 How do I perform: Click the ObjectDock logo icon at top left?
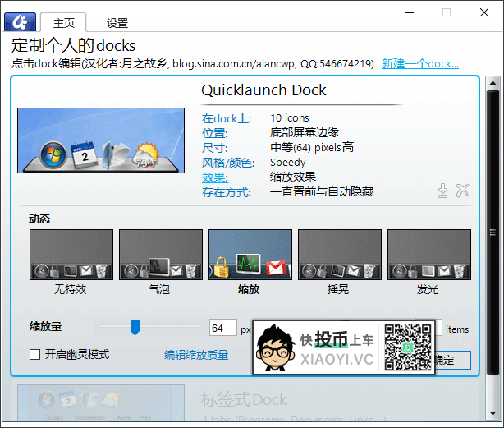tap(20, 22)
